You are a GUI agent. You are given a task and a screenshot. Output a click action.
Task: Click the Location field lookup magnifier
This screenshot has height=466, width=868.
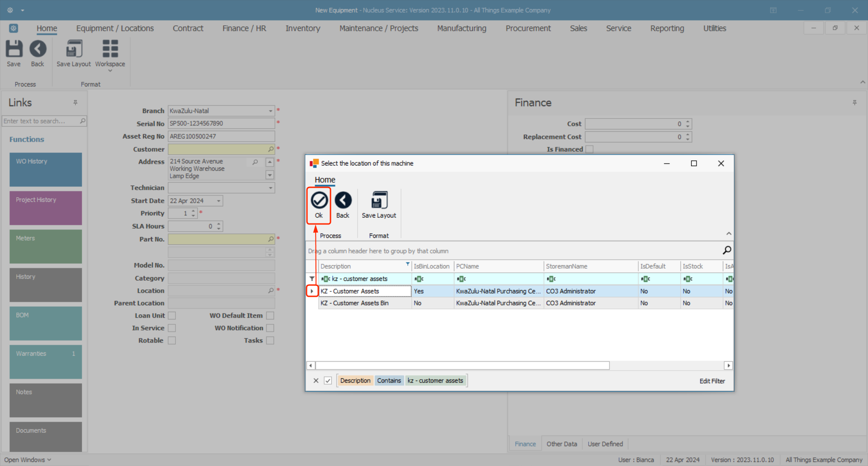(271, 290)
